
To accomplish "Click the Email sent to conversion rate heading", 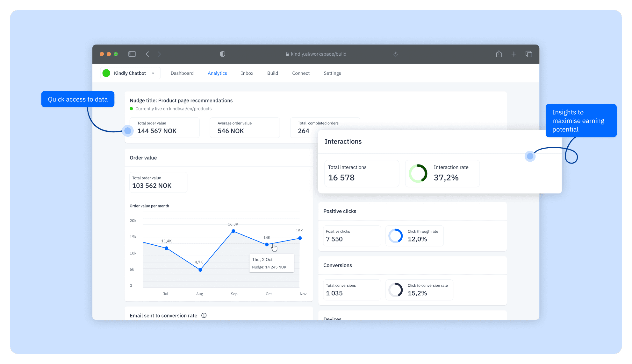I will click(x=163, y=316).
